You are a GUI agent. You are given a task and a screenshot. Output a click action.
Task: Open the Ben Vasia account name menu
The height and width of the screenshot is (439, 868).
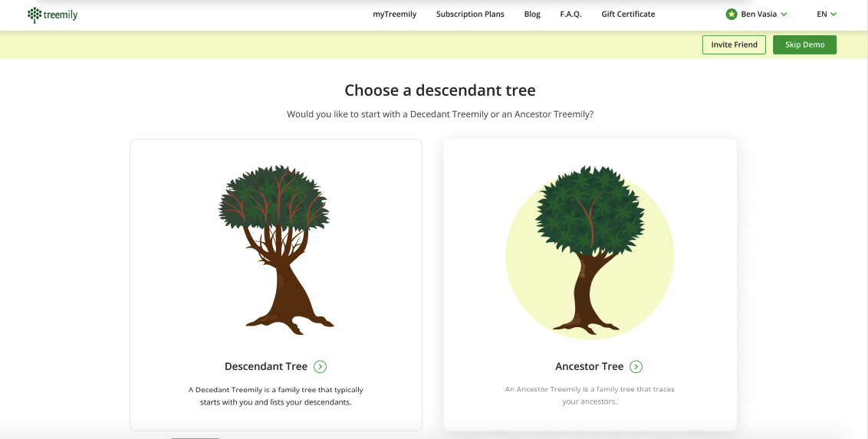pyautogui.click(x=759, y=14)
